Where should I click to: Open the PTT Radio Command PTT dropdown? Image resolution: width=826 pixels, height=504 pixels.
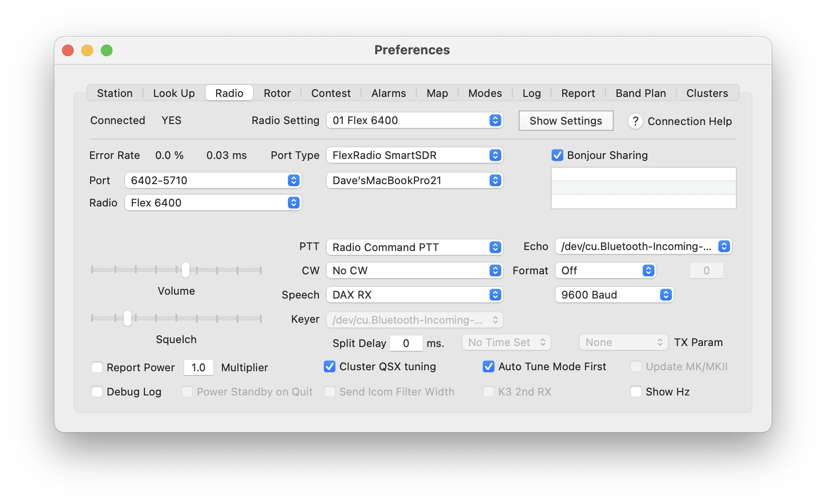click(414, 247)
